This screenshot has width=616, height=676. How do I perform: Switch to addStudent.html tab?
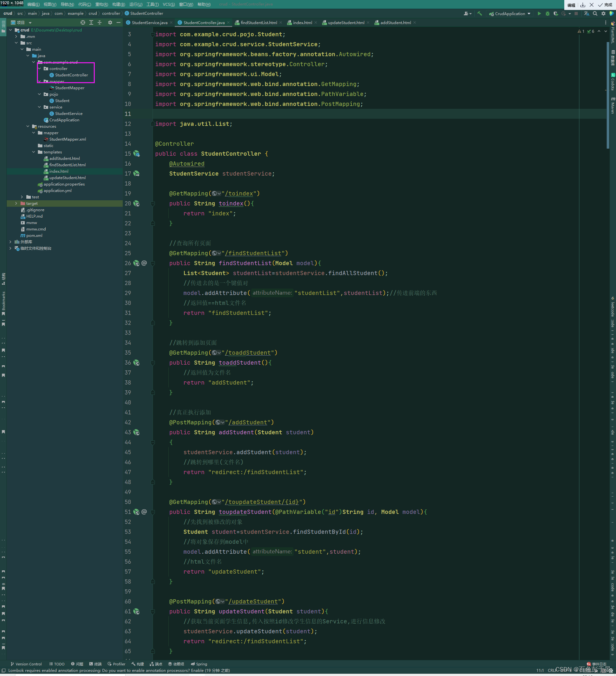396,22
